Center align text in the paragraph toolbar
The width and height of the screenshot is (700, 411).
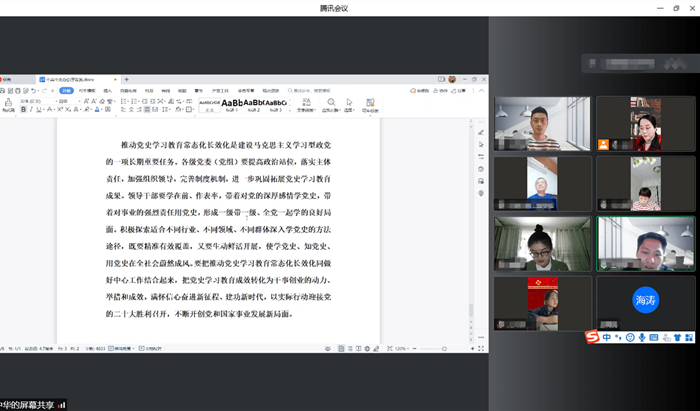click(x=131, y=109)
